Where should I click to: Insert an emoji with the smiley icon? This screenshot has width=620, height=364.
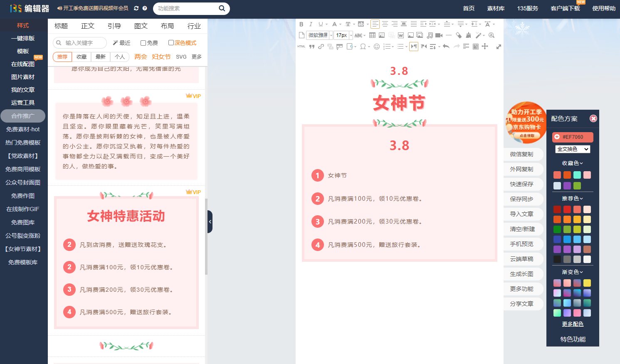[376, 47]
